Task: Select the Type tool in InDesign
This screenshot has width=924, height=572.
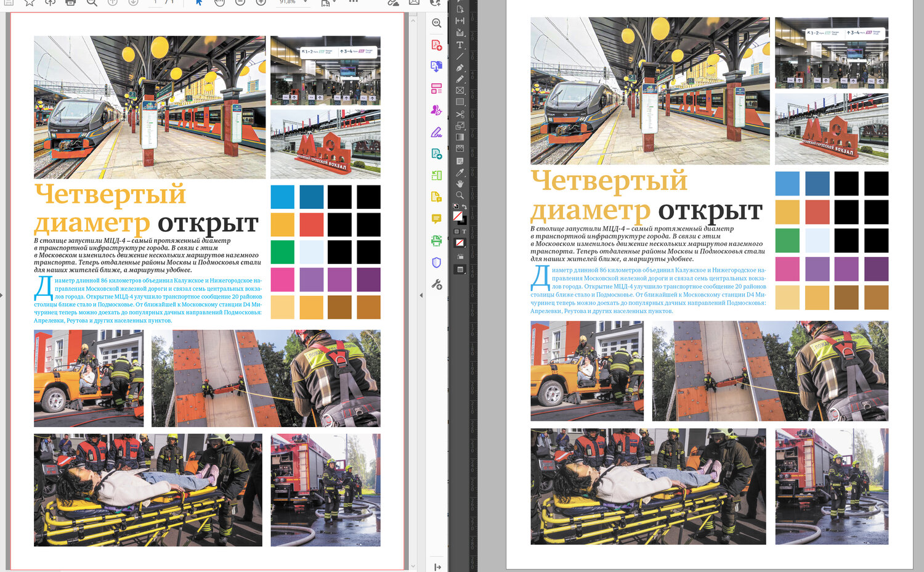Action: pos(460,44)
